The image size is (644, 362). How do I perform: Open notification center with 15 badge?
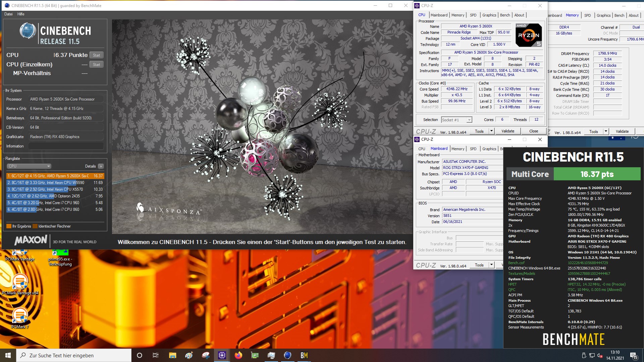coord(634,356)
